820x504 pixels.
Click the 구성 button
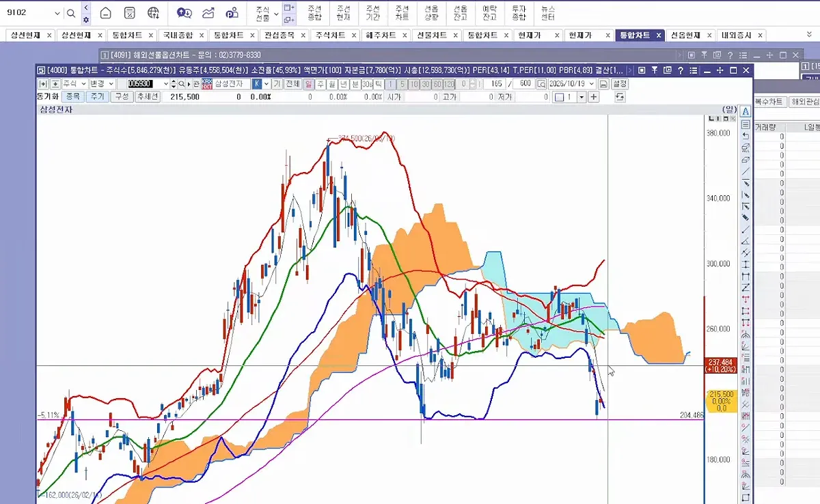tap(122, 97)
